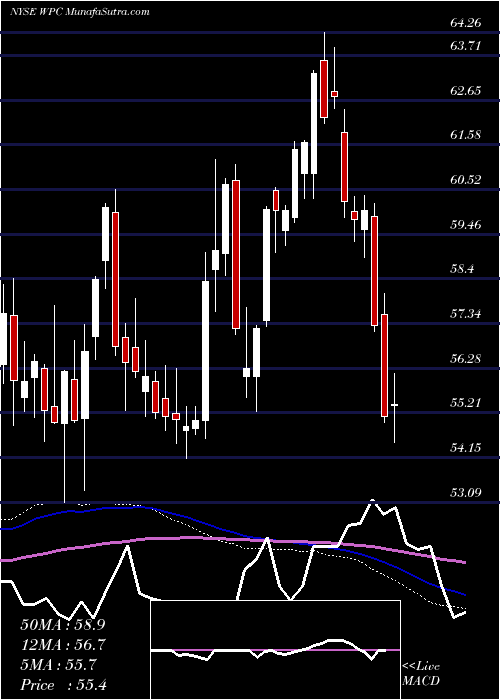Click the 60.52 price axis label
Image resolution: width=500 pixels, height=700 pixels.
click(466, 179)
